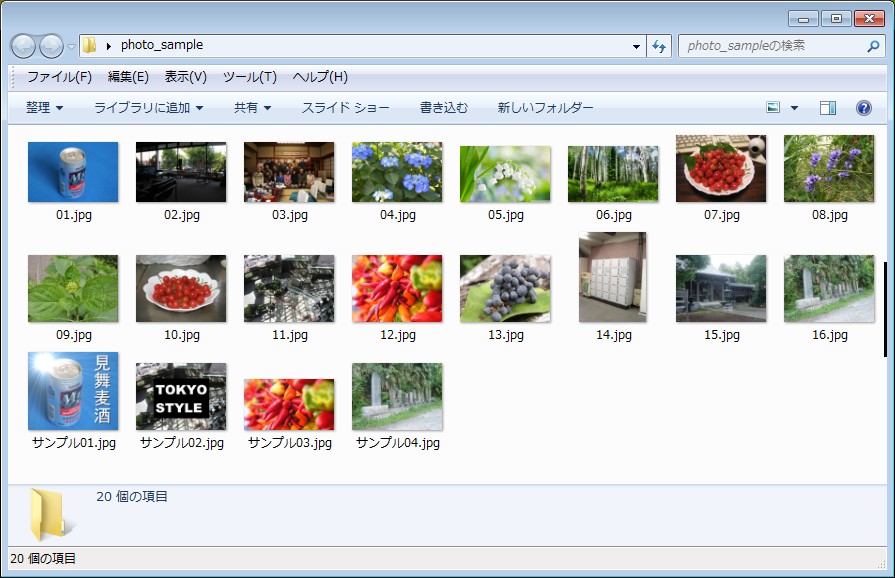The width and height of the screenshot is (895, 578).
Task: Open the 共有 dropdown menu
Action: [252, 108]
